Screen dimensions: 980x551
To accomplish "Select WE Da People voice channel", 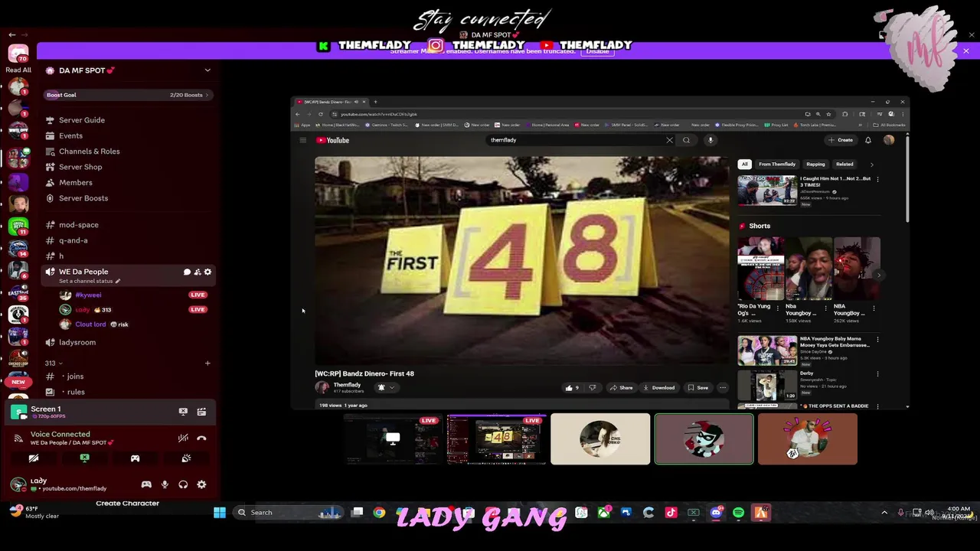I will coord(83,272).
